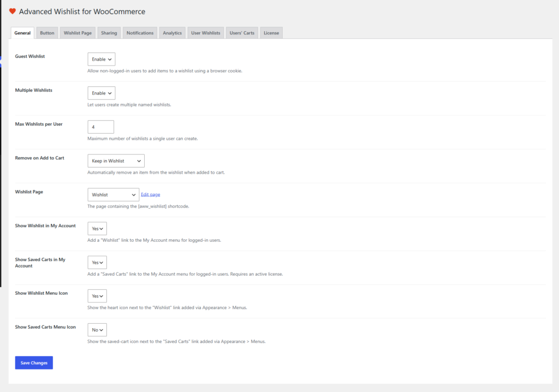
Task: Go to the Sharing tab
Action: point(109,33)
